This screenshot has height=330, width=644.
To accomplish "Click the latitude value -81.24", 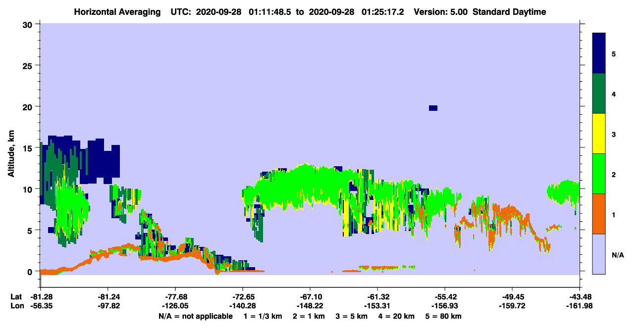I will click(108, 297).
